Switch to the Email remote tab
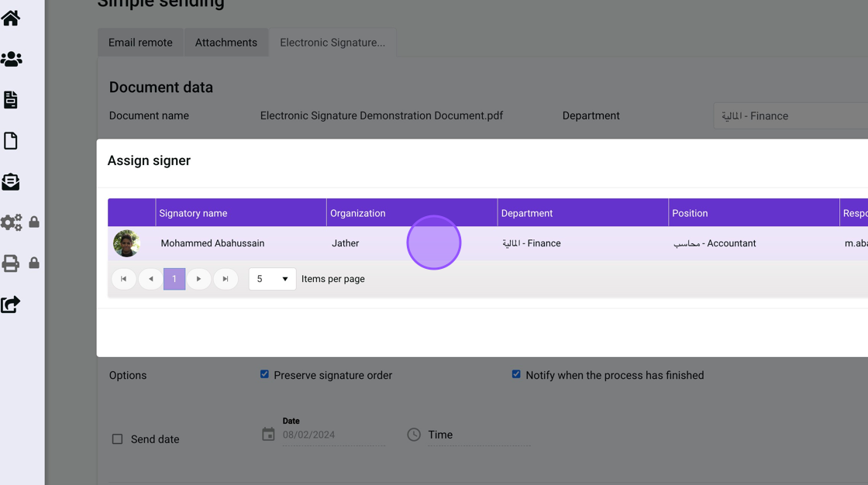Screen dimensions: 868x485 coord(140,43)
